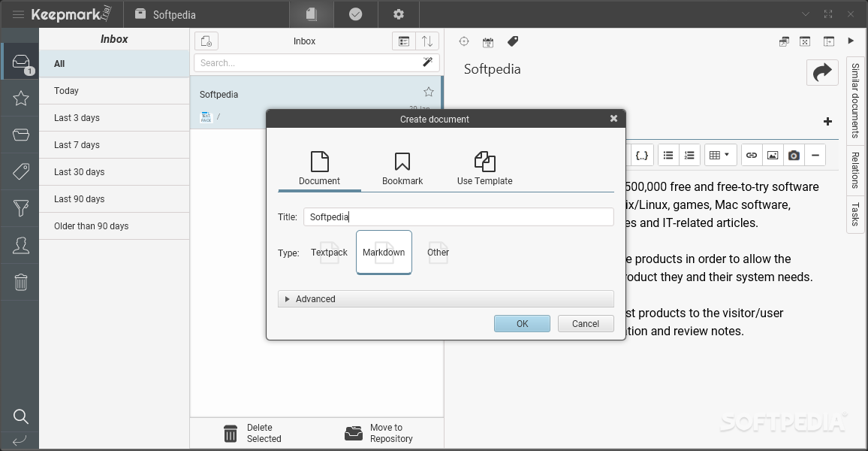Screen dimensions: 868x451
Task: Open settings gear in top bar
Action: coord(399,14)
